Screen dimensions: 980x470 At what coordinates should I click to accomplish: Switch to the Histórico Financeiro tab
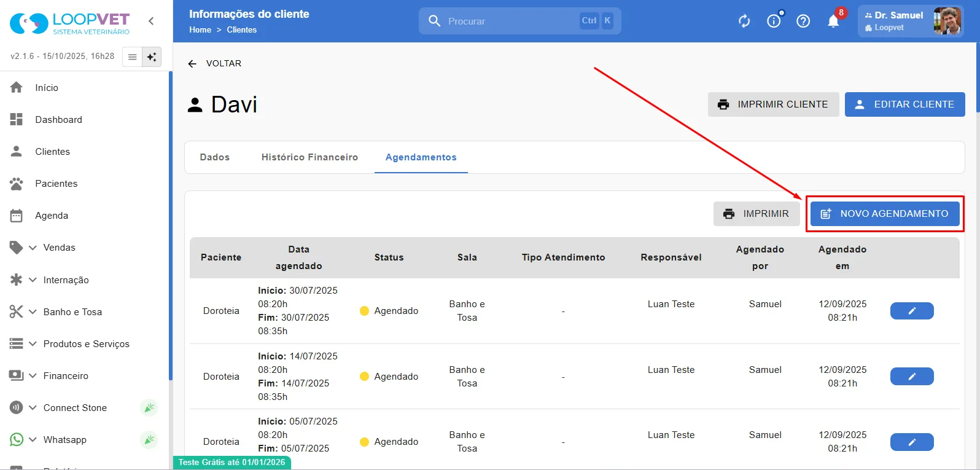coord(309,157)
